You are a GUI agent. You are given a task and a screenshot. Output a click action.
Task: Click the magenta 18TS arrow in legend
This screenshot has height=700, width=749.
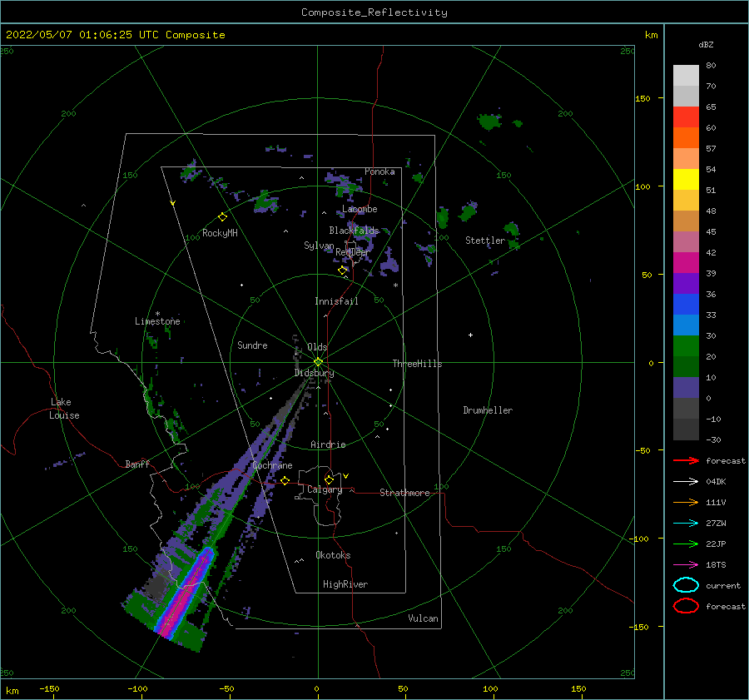pos(686,565)
